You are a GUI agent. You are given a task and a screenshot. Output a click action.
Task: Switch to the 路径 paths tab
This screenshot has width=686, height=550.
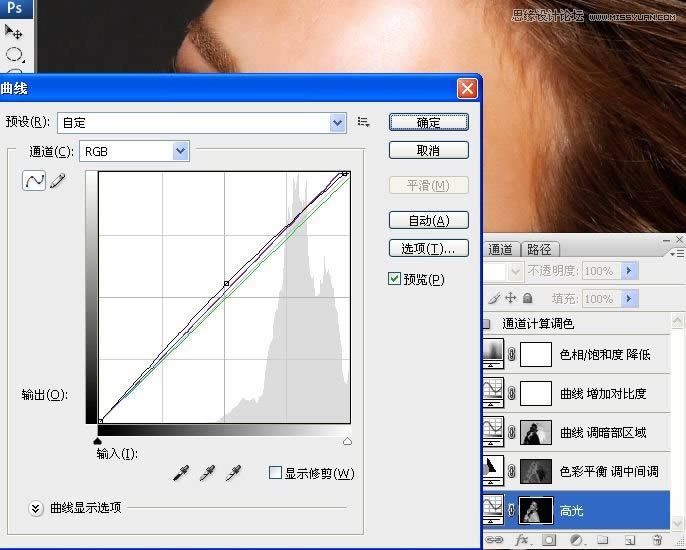(x=539, y=249)
